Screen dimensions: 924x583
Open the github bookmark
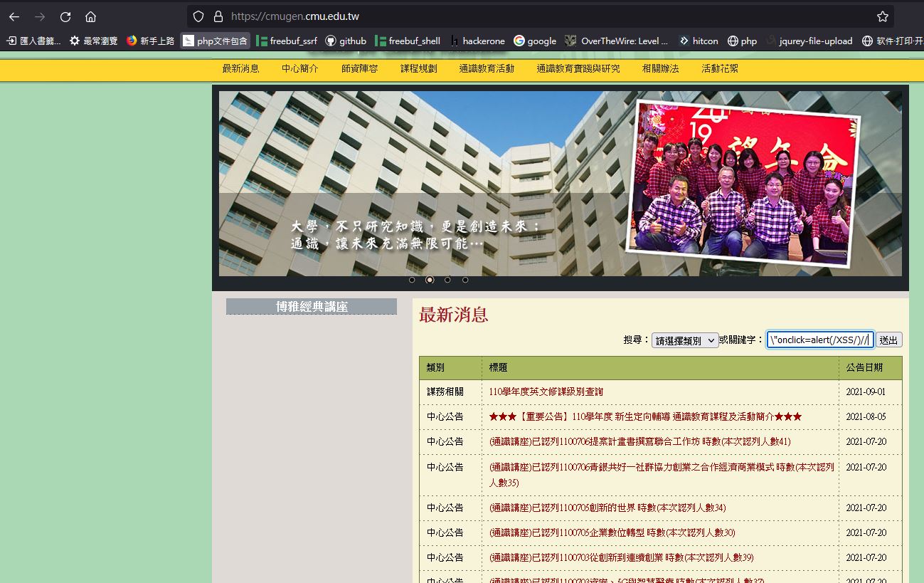point(346,41)
